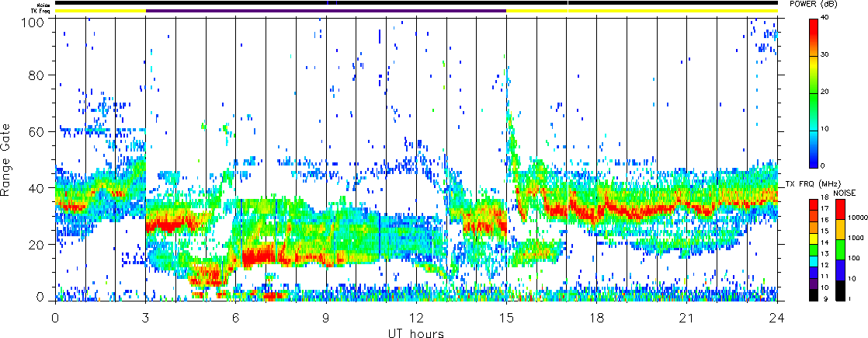
Task: Select the UT hours tick label 15
Action: pyautogui.click(x=506, y=318)
